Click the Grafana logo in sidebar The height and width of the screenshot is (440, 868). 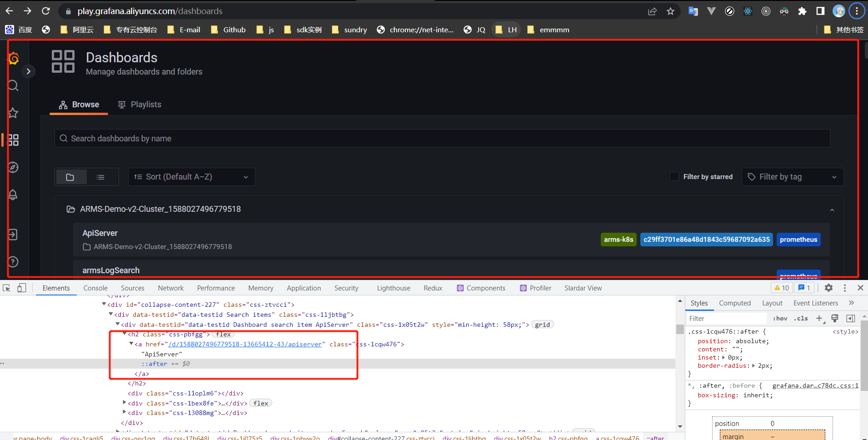(x=14, y=58)
